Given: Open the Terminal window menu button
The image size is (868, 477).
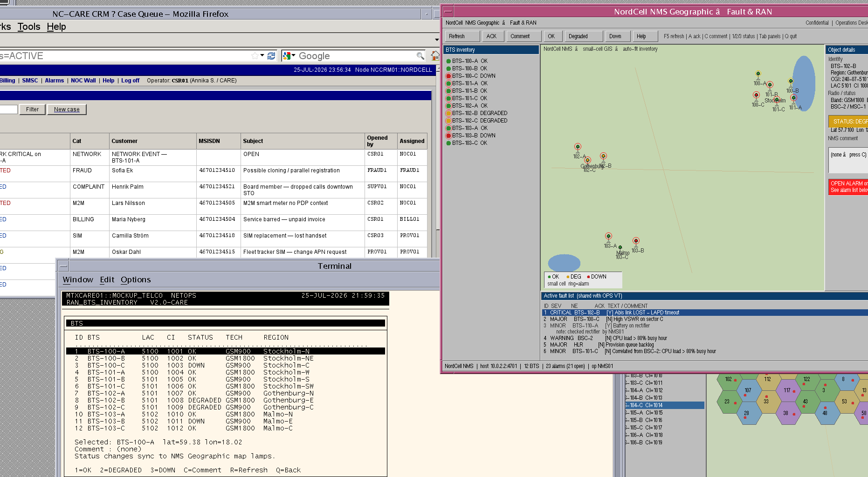Looking at the screenshot, I should pyautogui.click(x=64, y=266).
